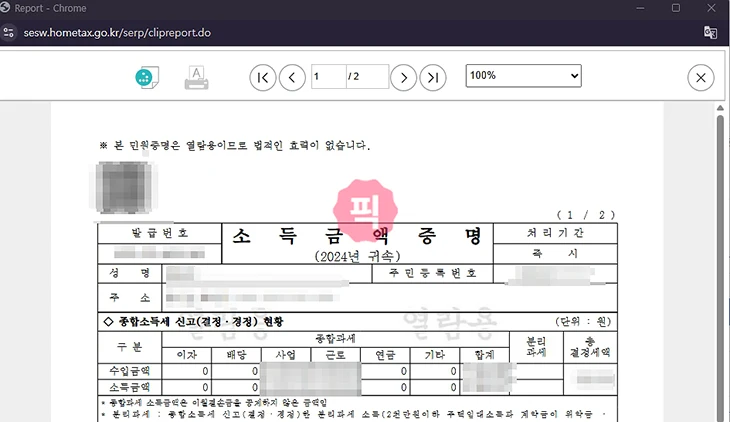Click the (2024년 귀속) text

tap(357, 256)
